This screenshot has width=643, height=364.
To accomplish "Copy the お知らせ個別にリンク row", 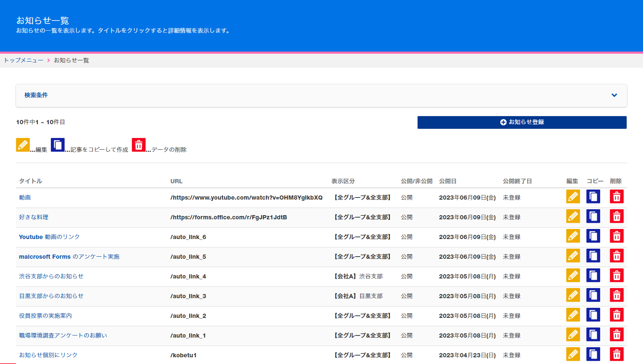I will pyautogui.click(x=593, y=354).
